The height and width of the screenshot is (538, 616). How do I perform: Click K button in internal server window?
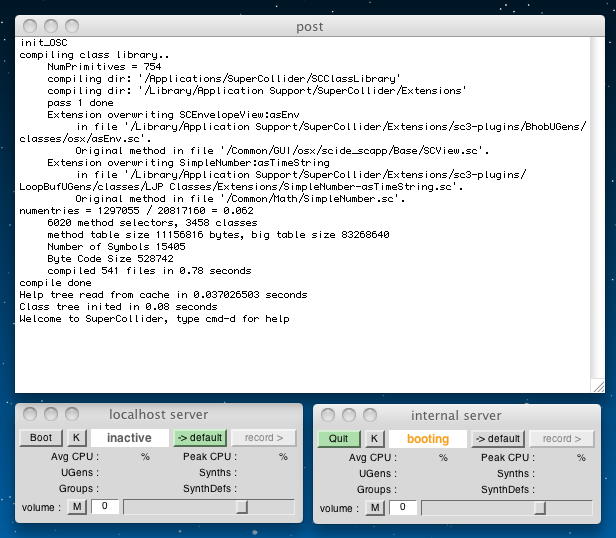(x=374, y=439)
